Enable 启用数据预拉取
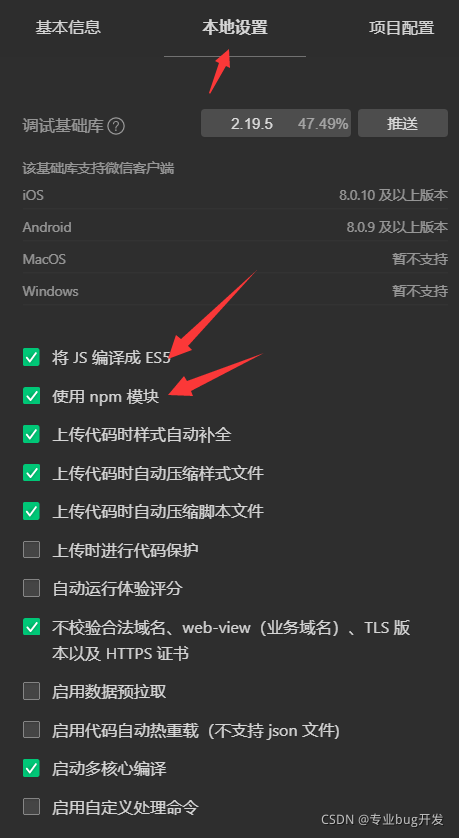459x838 pixels. 32,692
